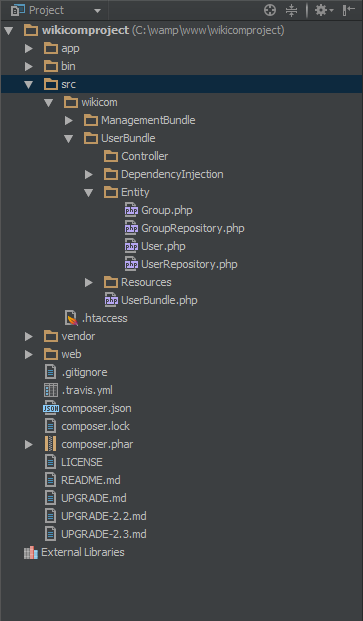The width and height of the screenshot is (363, 621).
Task: Select UPGRADE-2.3.md file
Action: pyautogui.click(x=95, y=534)
